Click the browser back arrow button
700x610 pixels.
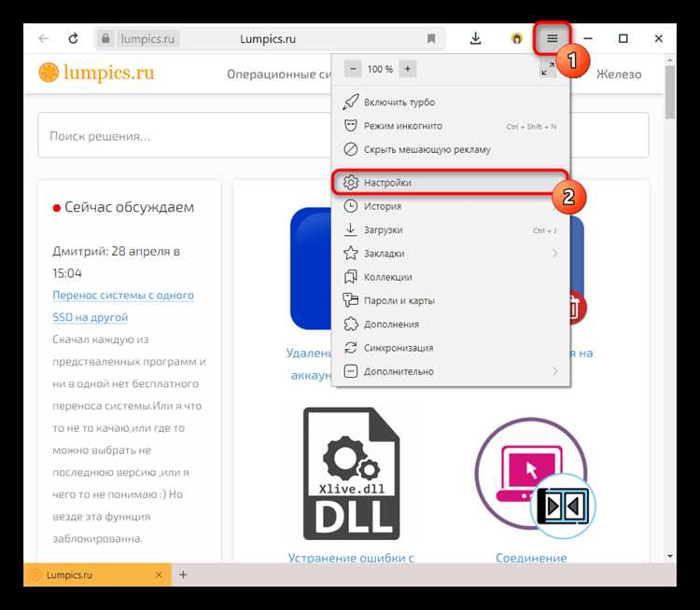click(x=43, y=38)
